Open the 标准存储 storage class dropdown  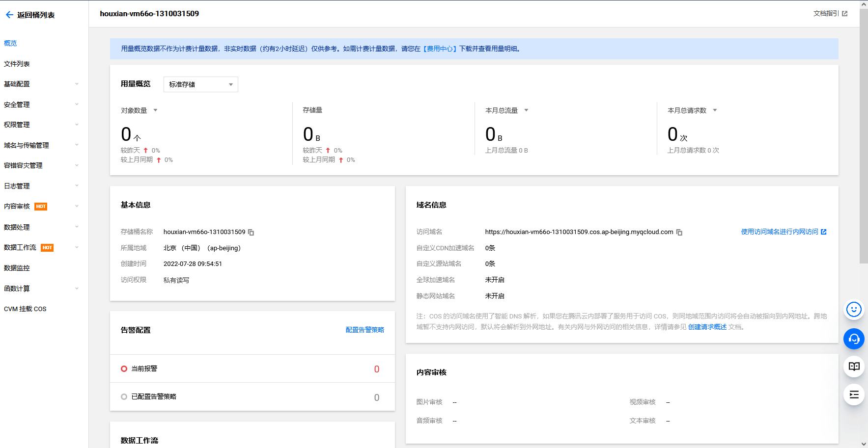[x=201, y=84]
